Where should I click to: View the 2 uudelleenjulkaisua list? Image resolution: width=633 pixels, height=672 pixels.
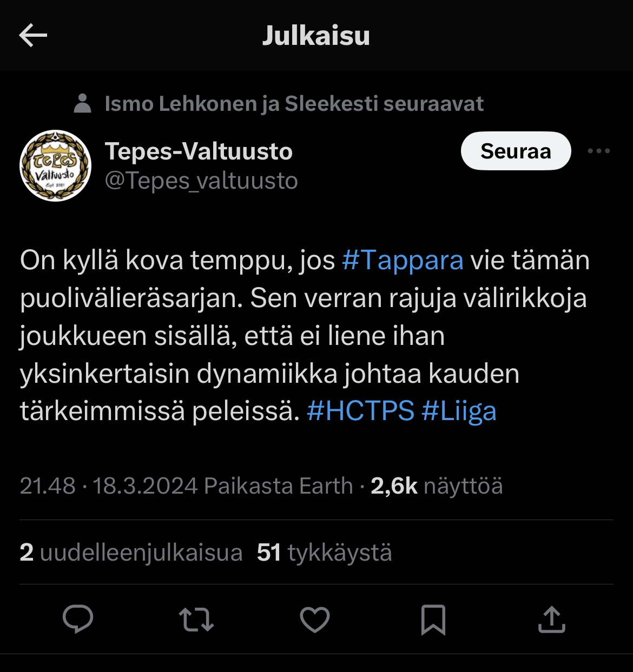131,553
